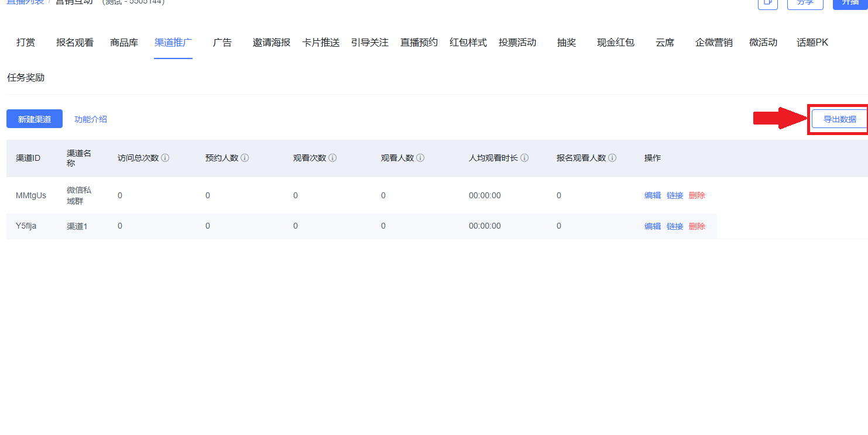The width and height of the screenshot is (868, 435).
Task: Get the 链接 for channel Y5flja
Action: [x=675, y=226]
